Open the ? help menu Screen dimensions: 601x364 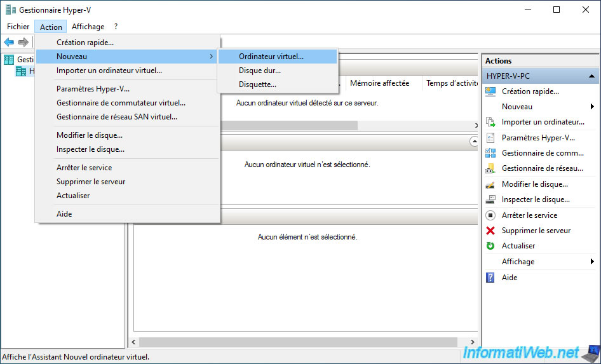[x=116, y=27]
